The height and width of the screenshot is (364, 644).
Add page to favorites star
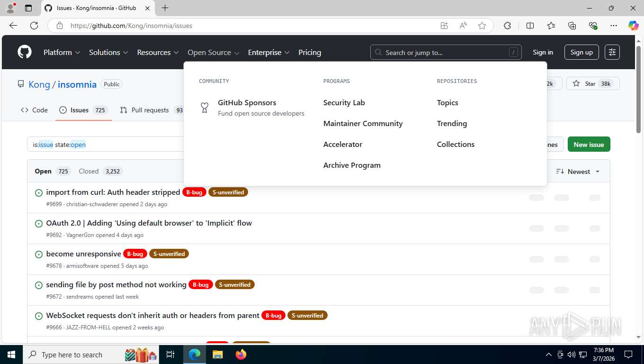[x=482, y=26]
